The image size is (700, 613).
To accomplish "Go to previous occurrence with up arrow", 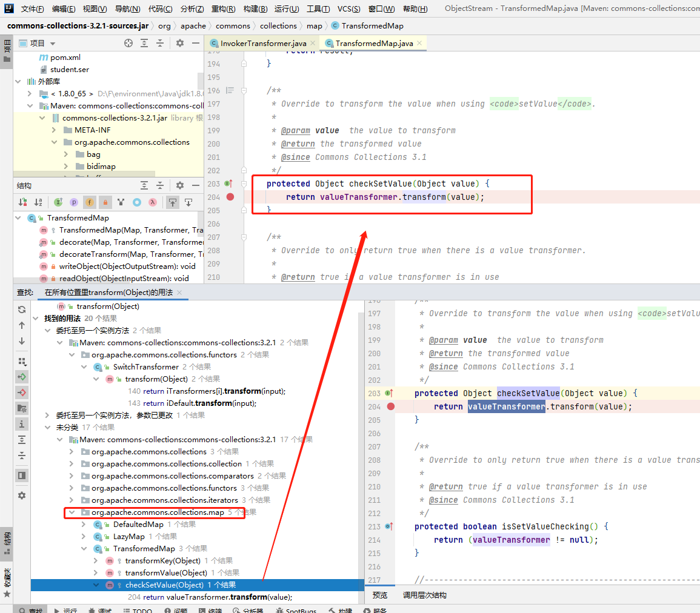I will pos(22,325).
